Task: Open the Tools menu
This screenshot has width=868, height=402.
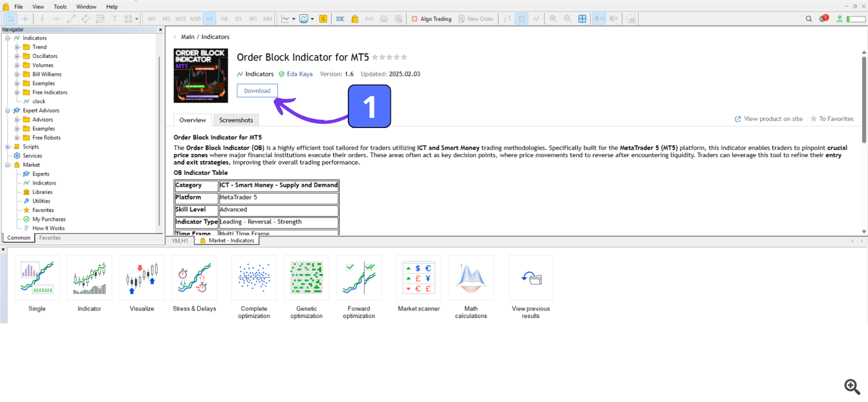Action: pyautogui.click(x=60, y=6)
